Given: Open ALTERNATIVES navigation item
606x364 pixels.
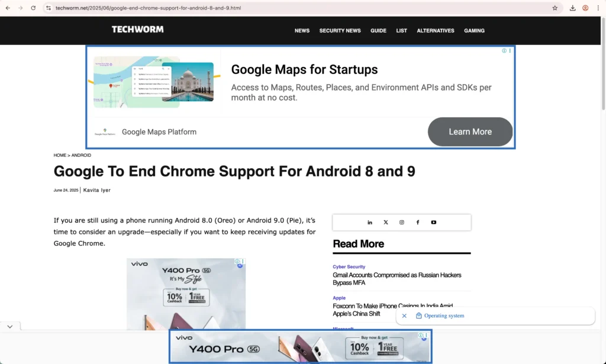Looking at the screenshot, I should click(x=436, y=31).
